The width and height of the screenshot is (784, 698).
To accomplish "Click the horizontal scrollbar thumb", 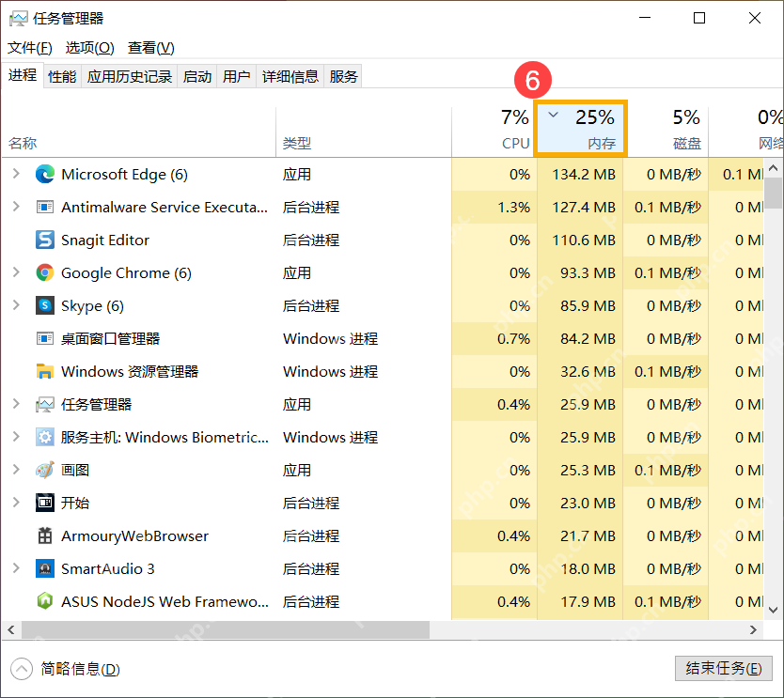I will click(x=225, y=630).
